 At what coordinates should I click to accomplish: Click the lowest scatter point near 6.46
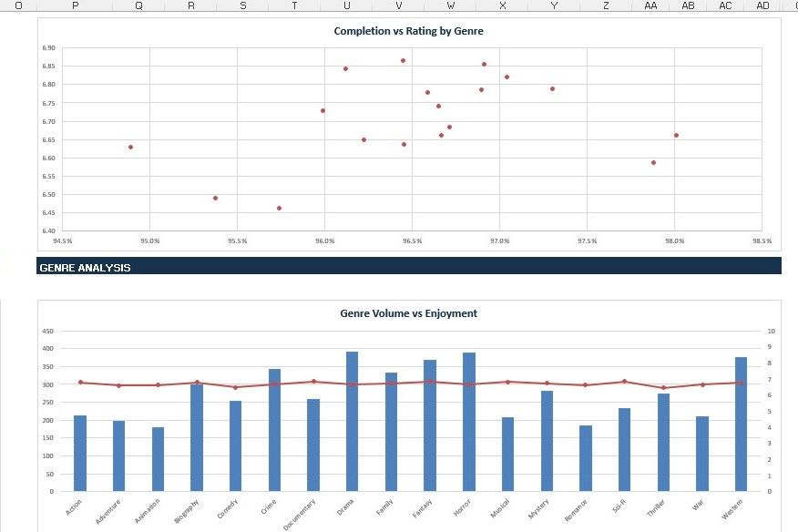click(279, 209)
